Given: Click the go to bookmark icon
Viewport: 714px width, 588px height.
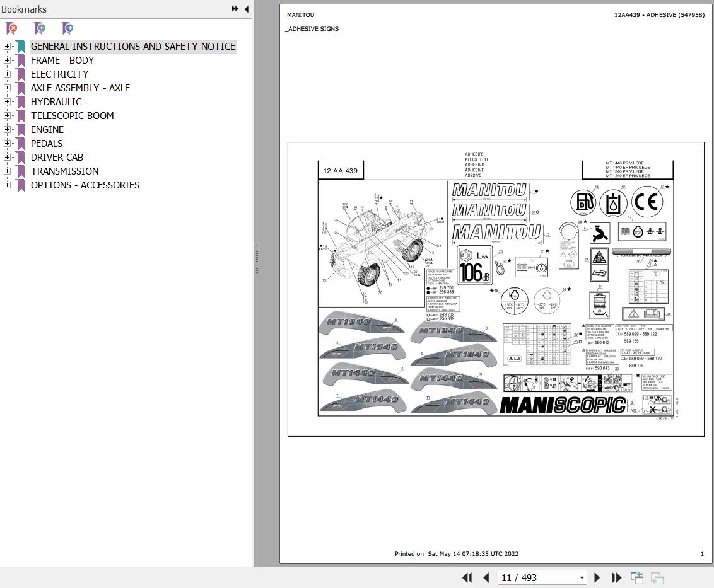Looking at the screenshot, I should coord(67,28).
